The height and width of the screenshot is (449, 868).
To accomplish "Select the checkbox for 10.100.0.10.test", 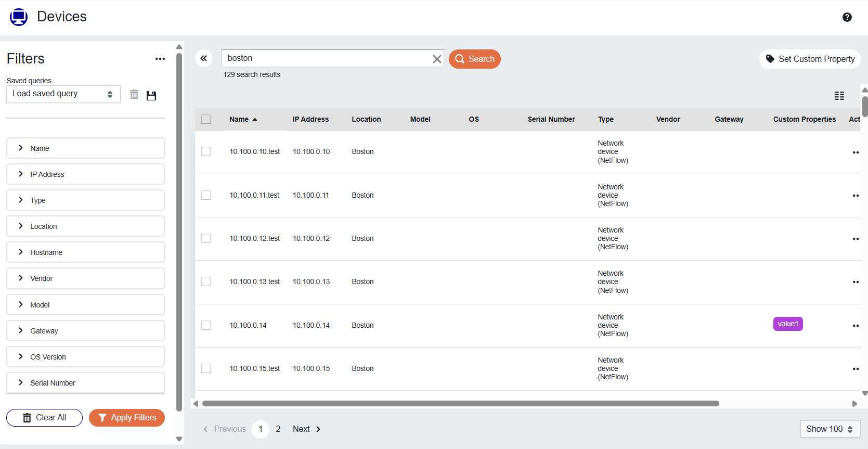I will [206, 151].
